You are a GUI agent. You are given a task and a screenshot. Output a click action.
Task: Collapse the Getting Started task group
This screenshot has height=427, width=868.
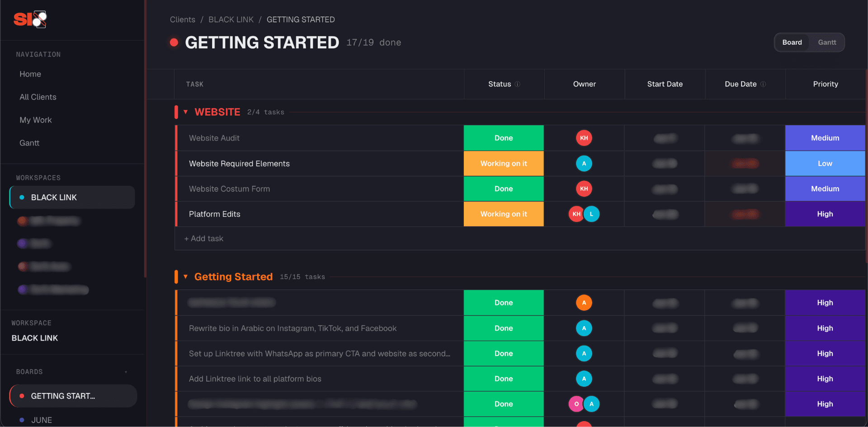(x=185, y=276)
